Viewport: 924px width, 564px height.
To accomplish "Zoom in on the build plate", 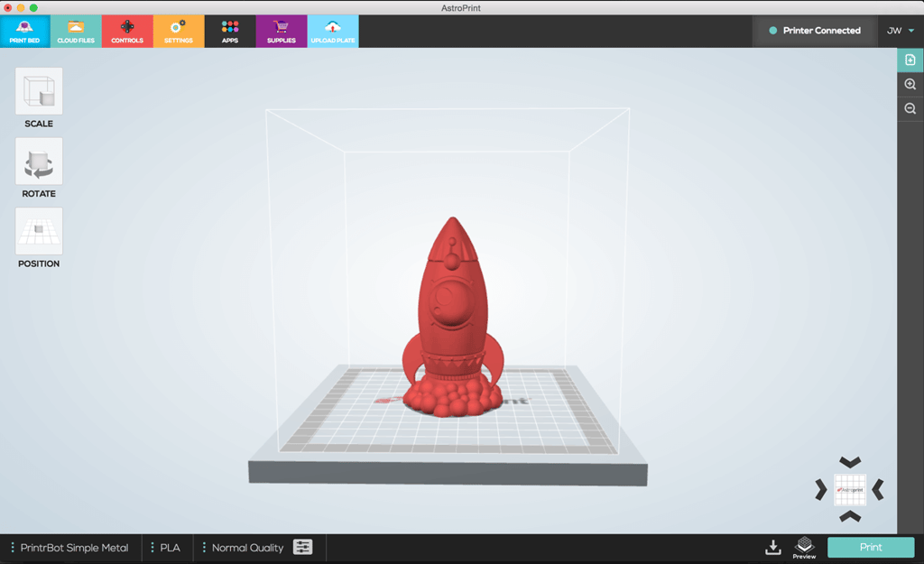I will (910, 84).
